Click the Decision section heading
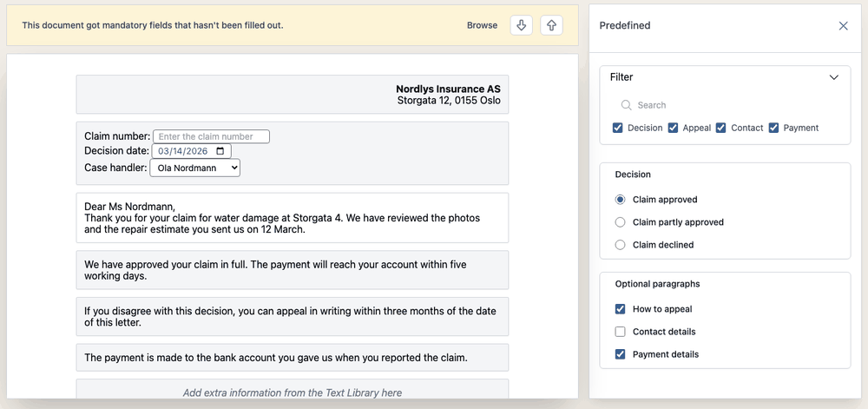The image size is (868, 409). pos(633,175)
